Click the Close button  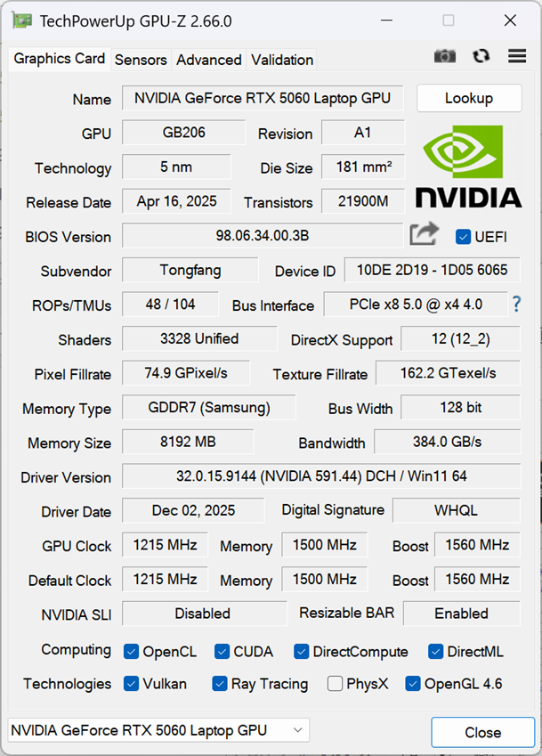coord(482,732)
